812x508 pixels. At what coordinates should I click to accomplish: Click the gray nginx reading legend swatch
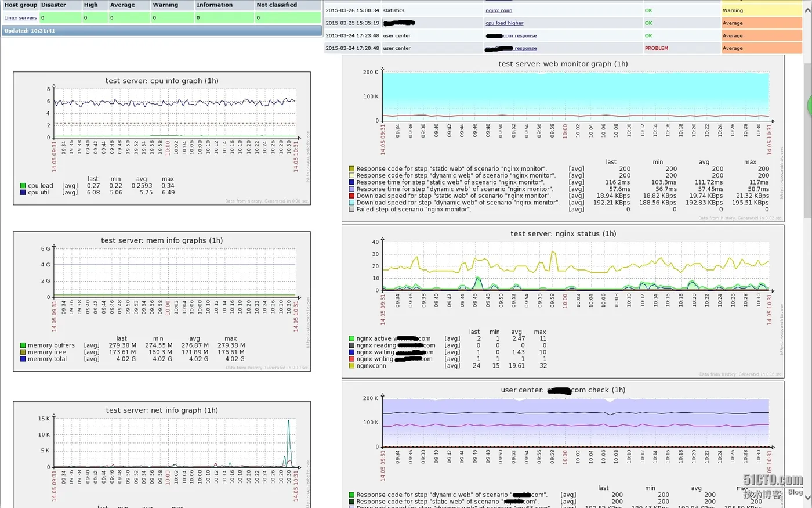351,345
